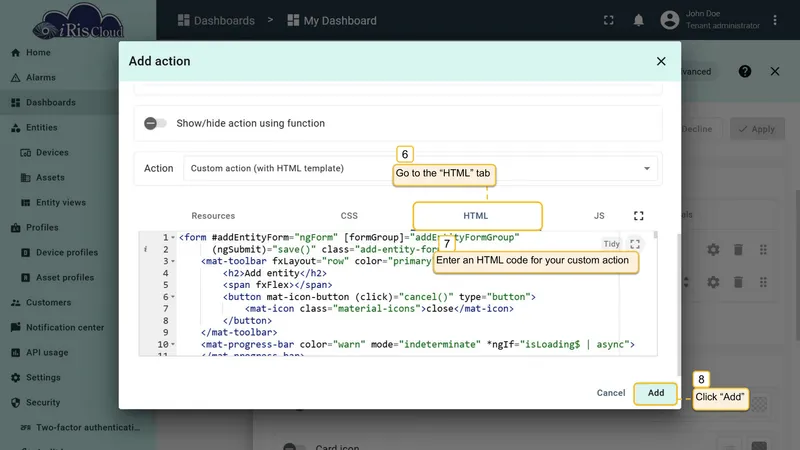Image resolution: width=800 pixels, height=450 pixels.
Task: Toggle Show/hide action using function
Action: pos(155,123)
